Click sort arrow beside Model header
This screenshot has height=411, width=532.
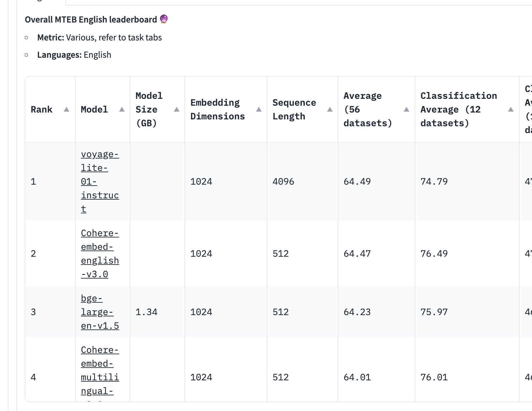pyautogui.click(x=122, y=110)
